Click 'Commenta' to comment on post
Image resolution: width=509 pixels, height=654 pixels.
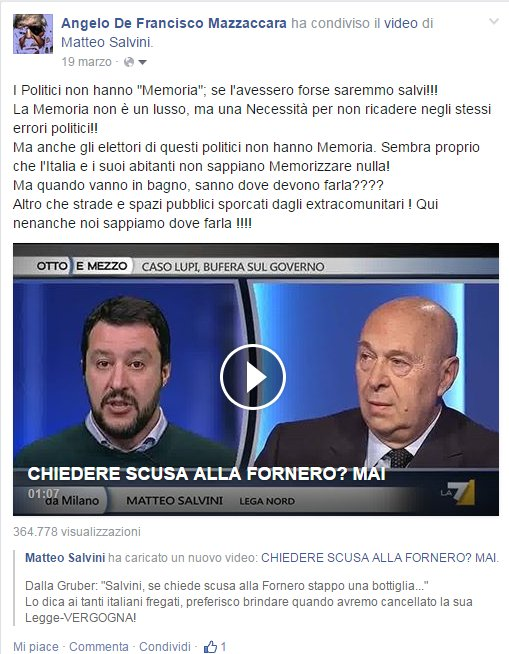[98, 646]
